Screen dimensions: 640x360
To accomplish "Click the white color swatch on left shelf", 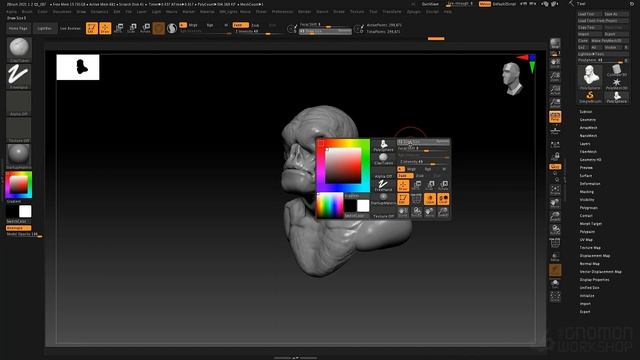I will tap(25, 211).
